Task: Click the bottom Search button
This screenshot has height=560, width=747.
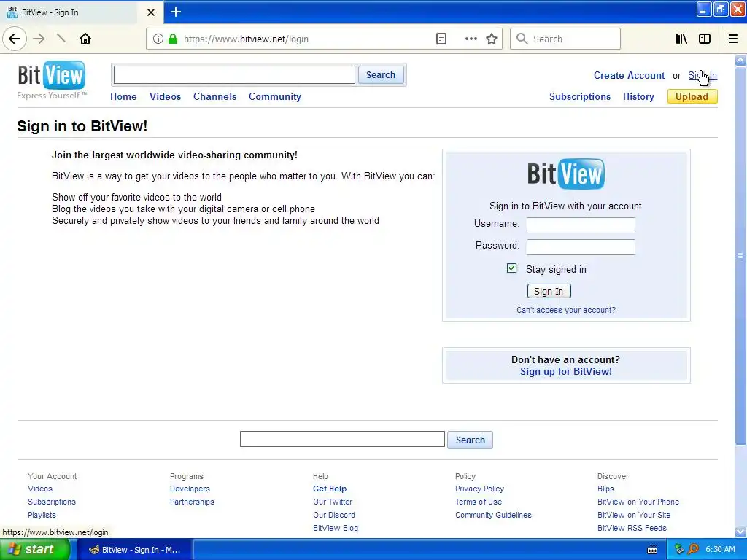Action: 471,440
